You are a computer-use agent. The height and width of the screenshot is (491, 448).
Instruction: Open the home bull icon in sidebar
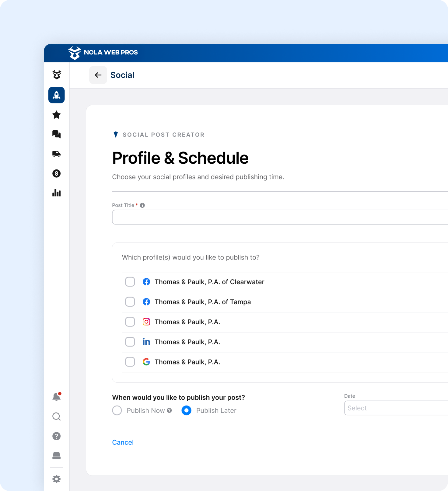(57, 75)
